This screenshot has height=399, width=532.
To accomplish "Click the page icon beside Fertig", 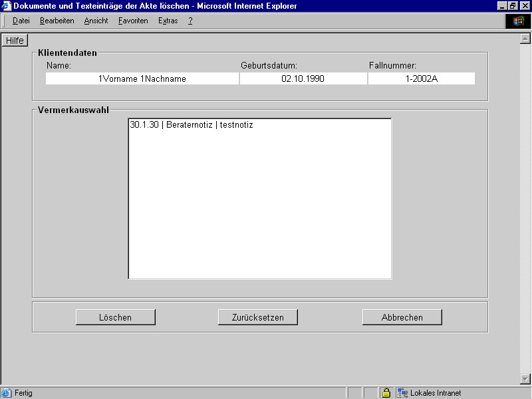I will point(7,393).
